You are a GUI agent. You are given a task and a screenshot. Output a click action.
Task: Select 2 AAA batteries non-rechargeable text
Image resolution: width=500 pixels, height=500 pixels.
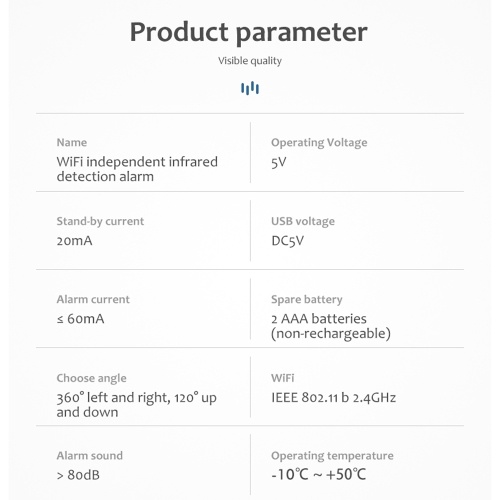pos(331,326)
